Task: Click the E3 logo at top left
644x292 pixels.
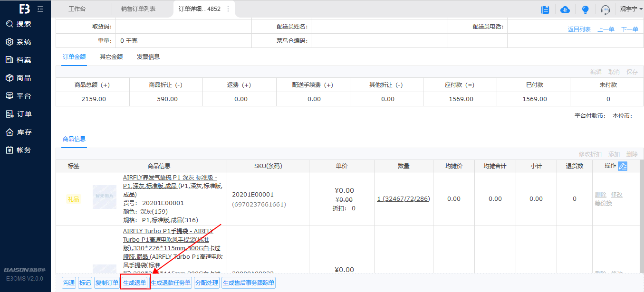Action: pyautogui.click(x=25, y=9)
